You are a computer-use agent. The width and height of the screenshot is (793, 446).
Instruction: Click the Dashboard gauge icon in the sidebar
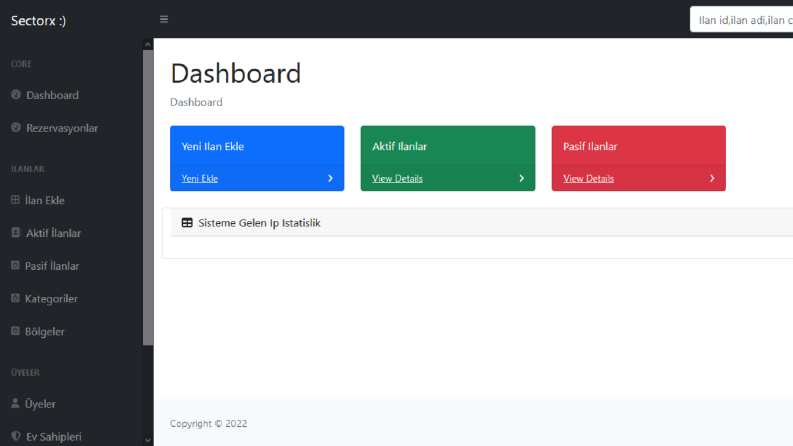pyautogui.click(x=16, y=95)
